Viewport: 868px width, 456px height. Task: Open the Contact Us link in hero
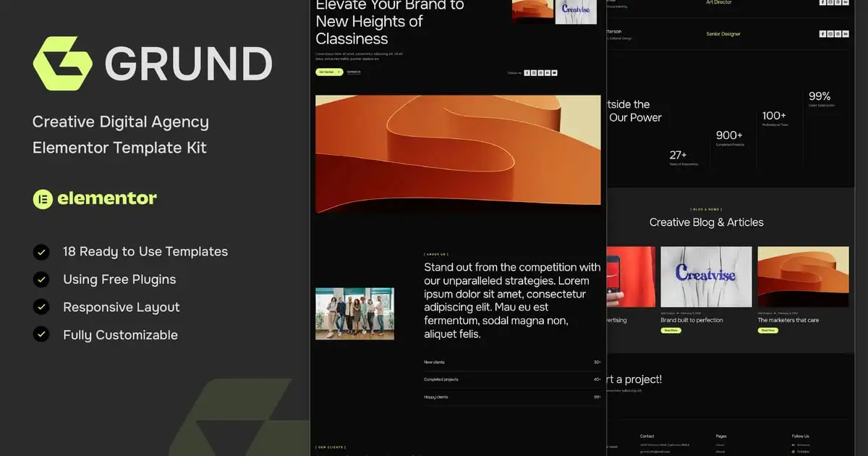(354, 72)
